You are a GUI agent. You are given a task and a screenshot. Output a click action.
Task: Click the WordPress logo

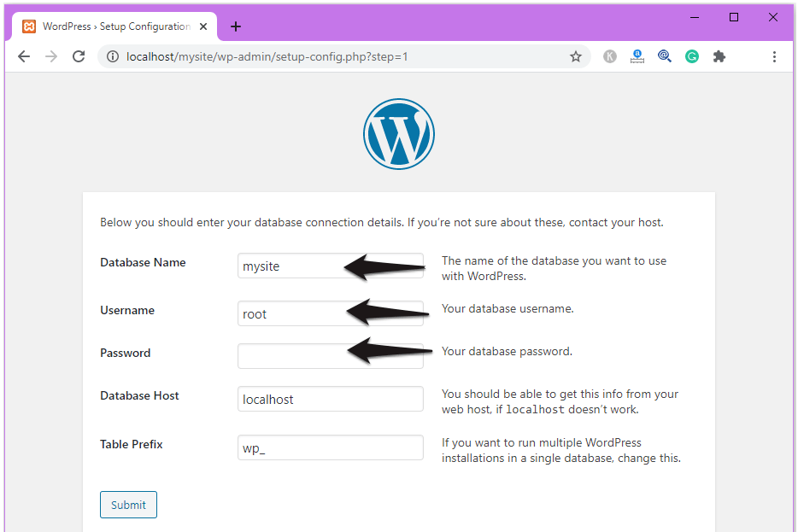(398, 134)
